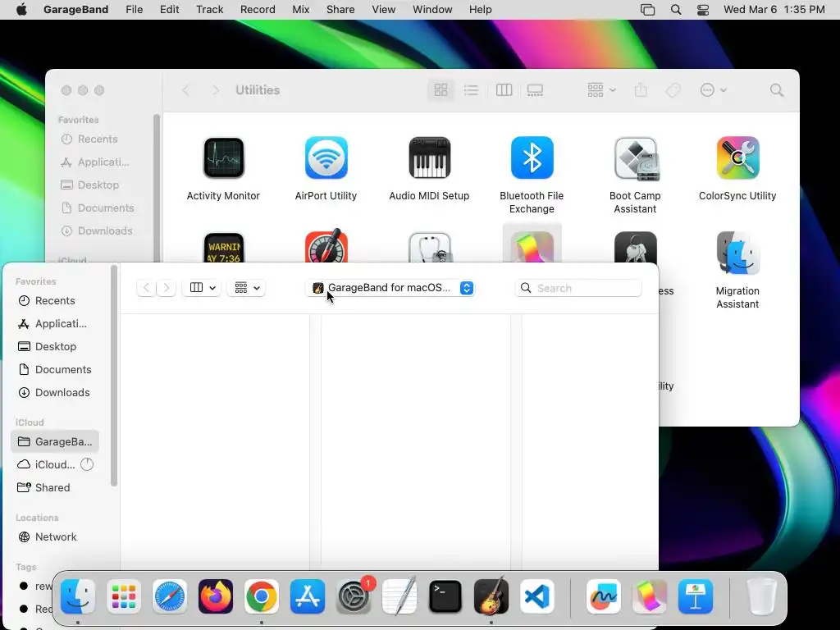Open GarageBand from the Dock

491,596
